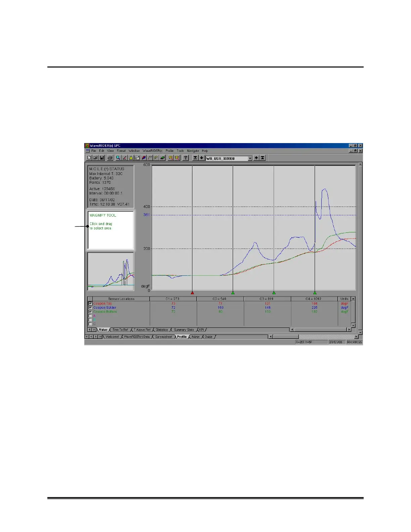Select the yellow triangle peak tool icon

click(131, 158)
